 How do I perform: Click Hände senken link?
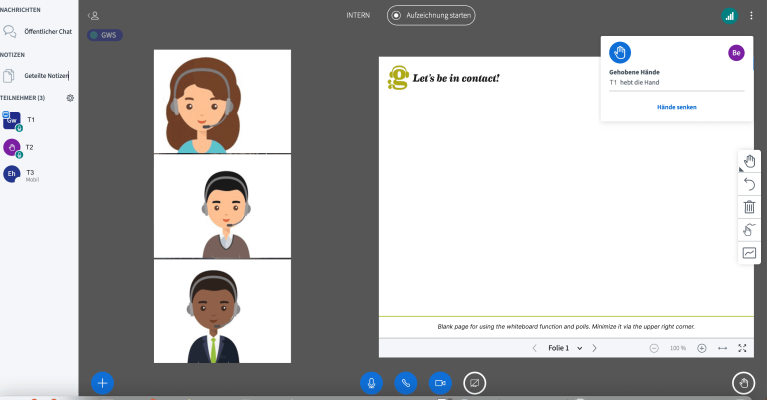point(677,107)
